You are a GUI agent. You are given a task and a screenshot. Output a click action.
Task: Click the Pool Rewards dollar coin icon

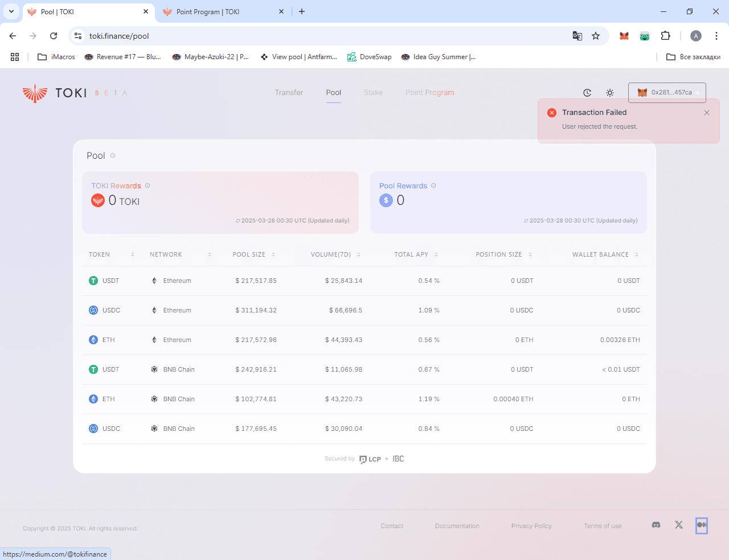(386, 200)
